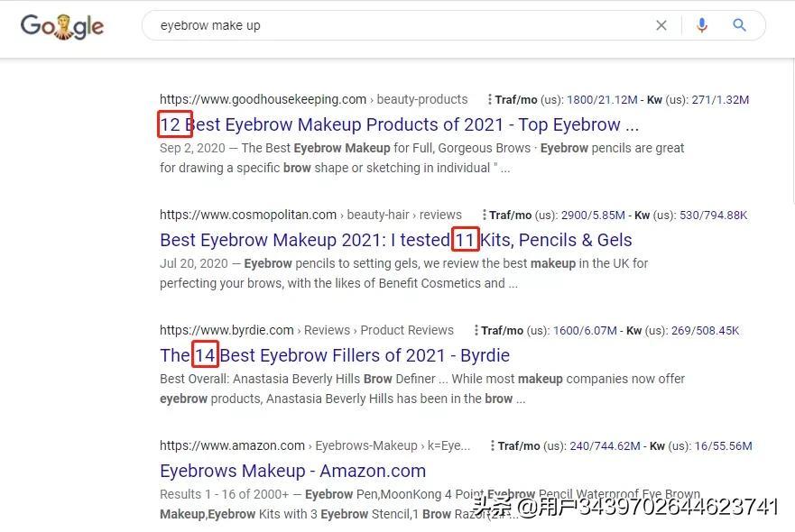Clear the search query with X icon
This screenshot has height=532, width=795.
pos(661,25)
